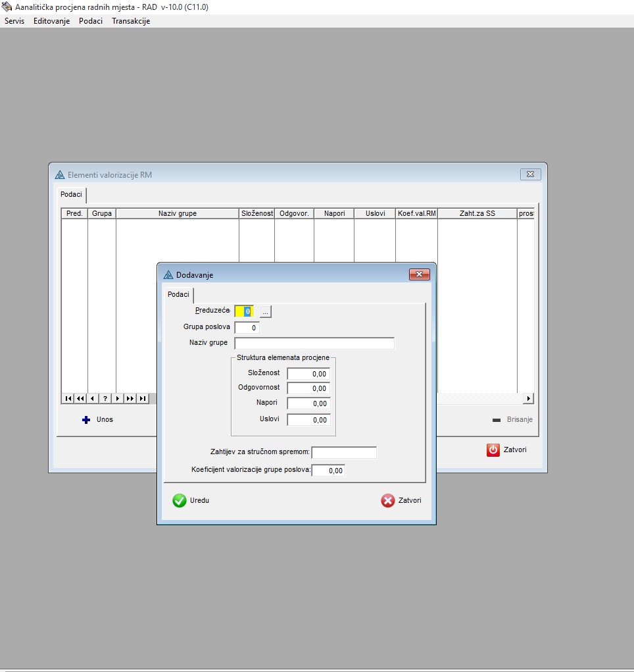Click the fast-forward double-arrow navigator button

pyautogui.click(x=130, y=398)
